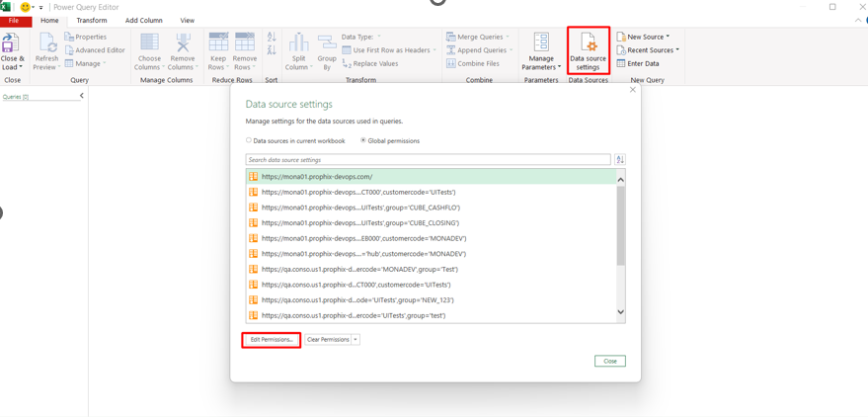Screen dimensions: 868x417
Task: Click the Split Column icon
Action: click(x=298, y=42)
